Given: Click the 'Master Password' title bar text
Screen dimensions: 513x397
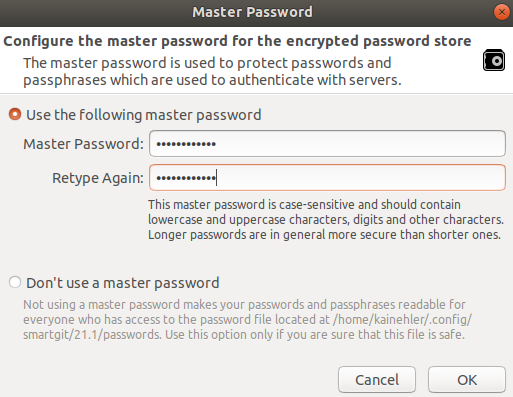Looking at the screenshot, I should click(x=252, y=12).
